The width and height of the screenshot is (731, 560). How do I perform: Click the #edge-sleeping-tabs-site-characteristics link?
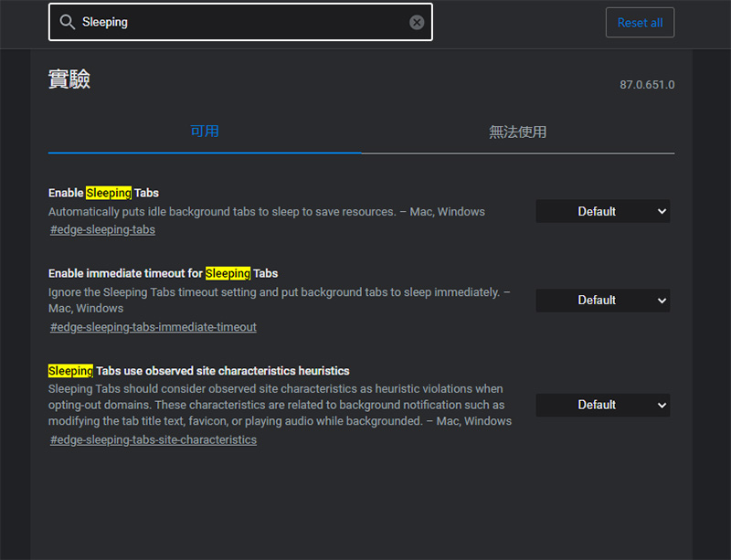(x=153, y=439)
